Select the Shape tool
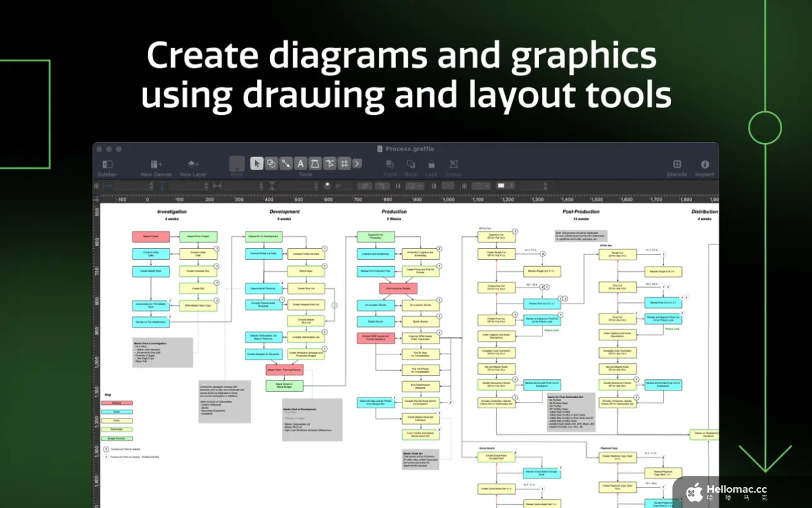 pyautogui.click(x=271, y=164)
